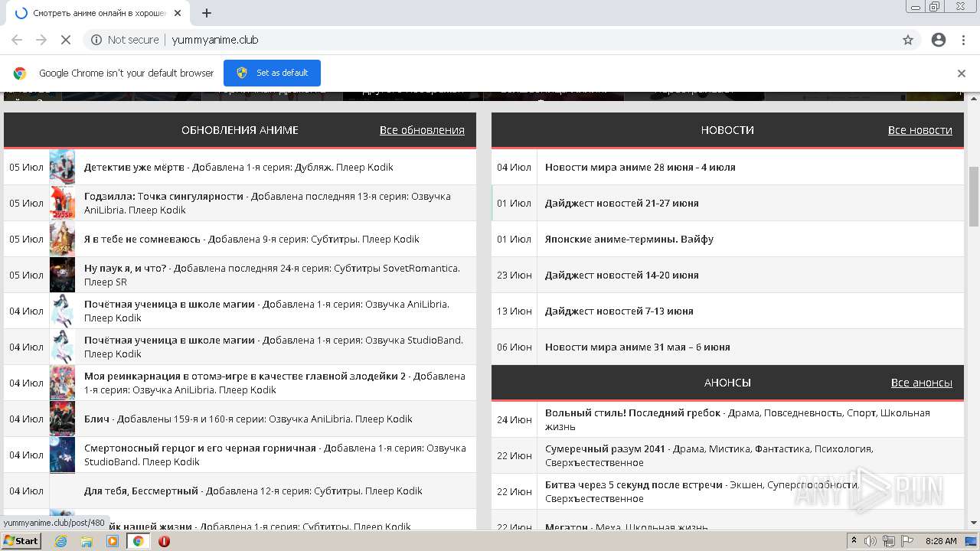Dismiss the default browser notification bar
The width and height of the screenshot is (980, 551).
pyautogui.click(x=962, y=73)
